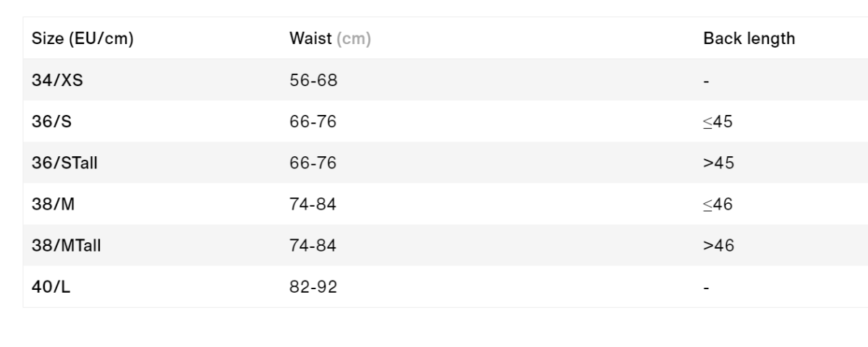Click waist 74-84 in 38/MTall row

click(312, 246)
